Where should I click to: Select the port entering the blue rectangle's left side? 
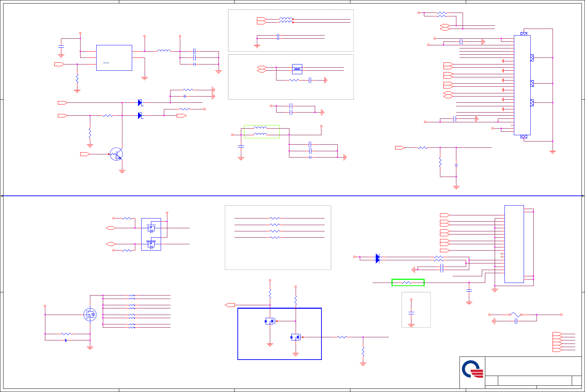pyautogui.click(x=230, y=305)
